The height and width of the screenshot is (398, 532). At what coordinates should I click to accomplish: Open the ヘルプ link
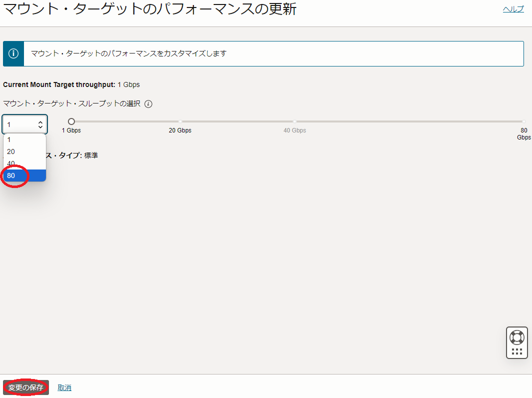tap(513, 9)
